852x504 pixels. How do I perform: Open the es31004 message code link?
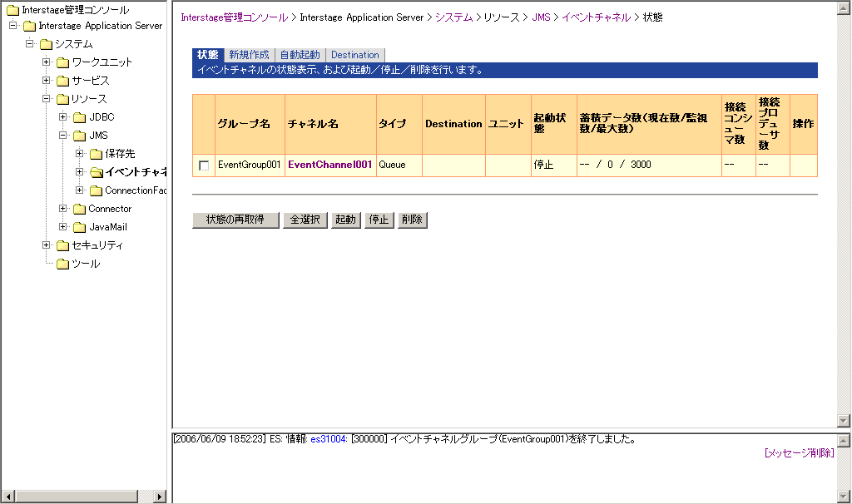pyautogui.click(x=329, y=439)
